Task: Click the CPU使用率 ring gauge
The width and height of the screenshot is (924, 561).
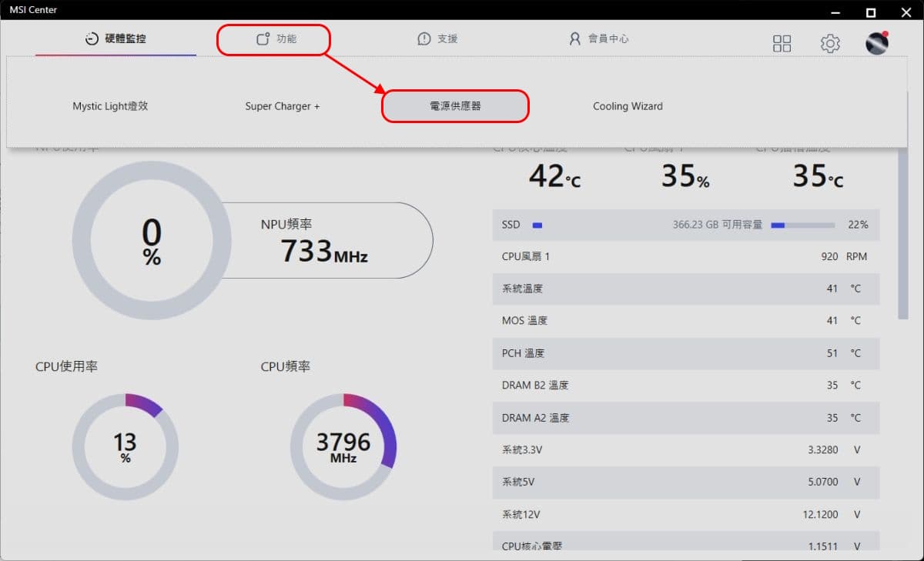Action: point(126,447)
